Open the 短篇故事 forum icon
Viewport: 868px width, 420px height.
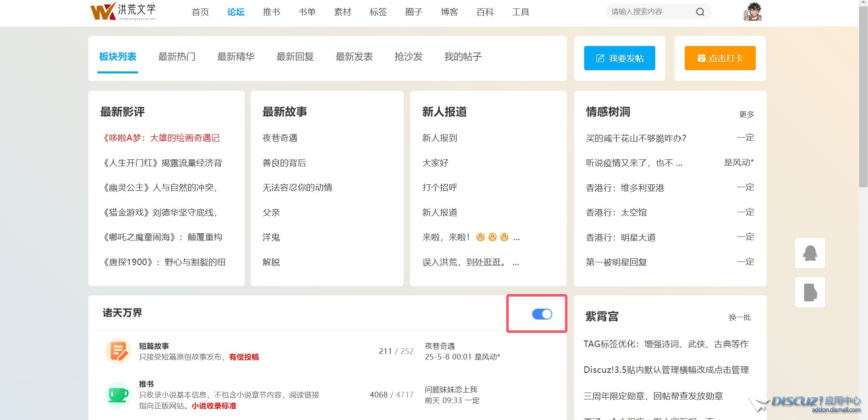pos(118,351)
